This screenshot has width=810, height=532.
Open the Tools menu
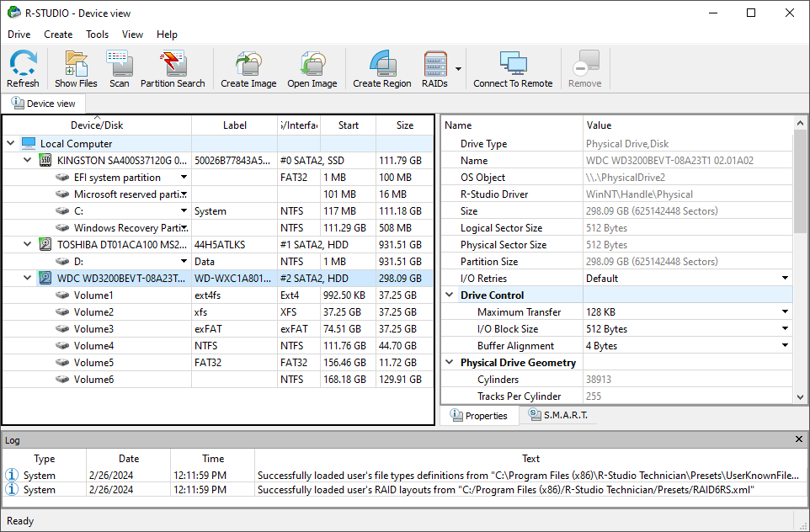[97, 34]
